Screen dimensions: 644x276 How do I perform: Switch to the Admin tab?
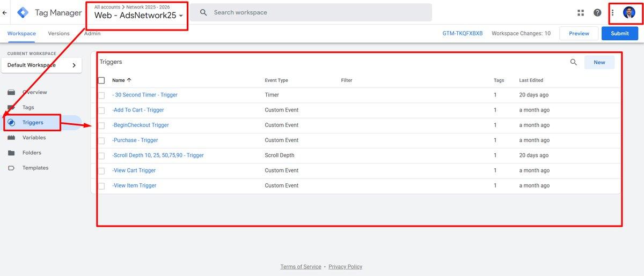[x=92, y=33]
